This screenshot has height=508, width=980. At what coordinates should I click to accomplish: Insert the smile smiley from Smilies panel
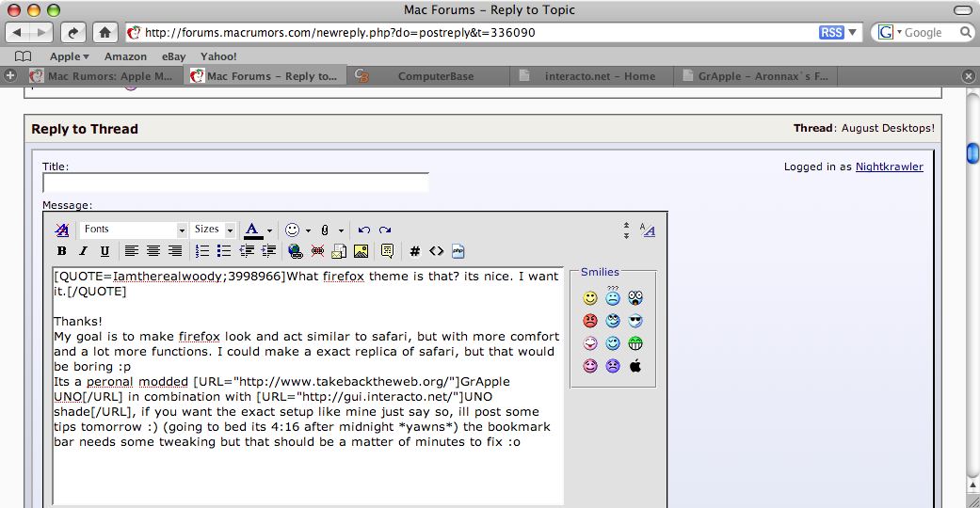590,298
